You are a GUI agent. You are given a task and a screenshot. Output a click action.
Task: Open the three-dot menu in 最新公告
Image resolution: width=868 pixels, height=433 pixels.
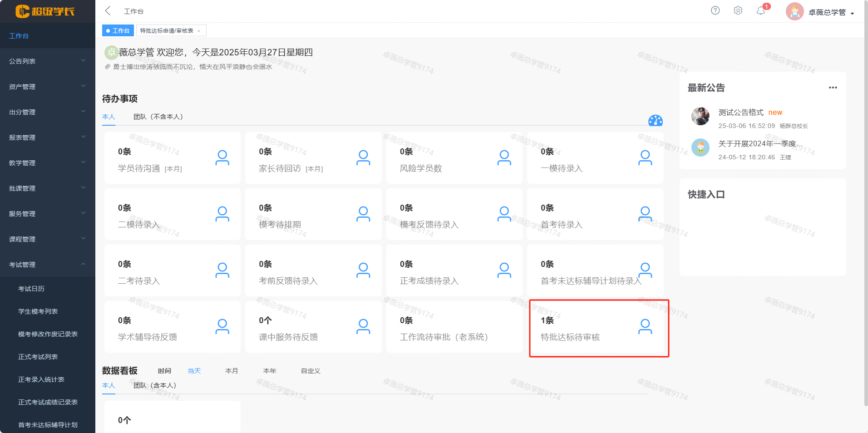[x=833, y=88]
